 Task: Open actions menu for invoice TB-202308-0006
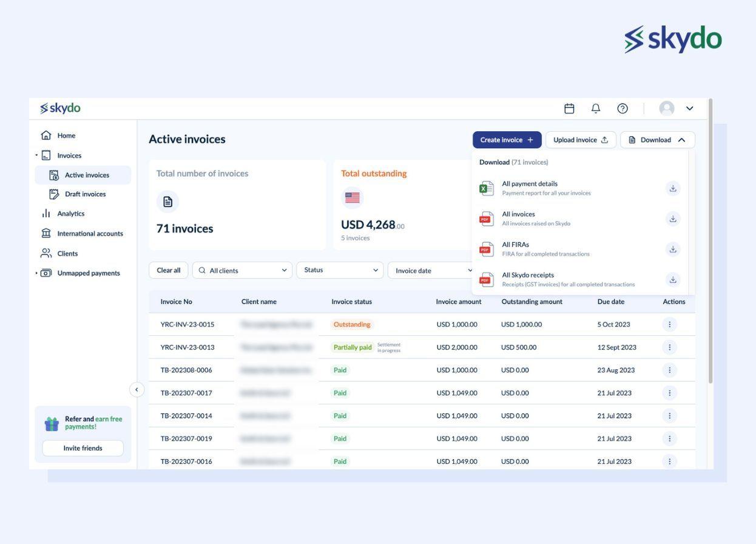click(669, 369)
